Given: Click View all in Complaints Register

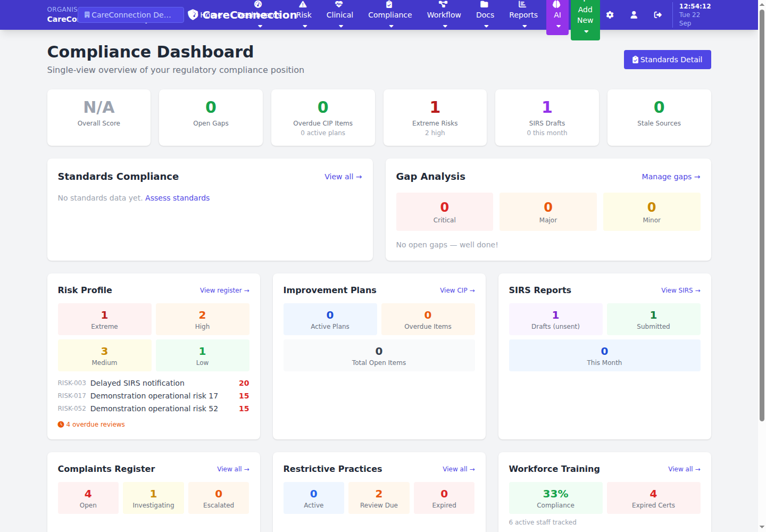Looking at the screenshot, I should [x=233, y=469].
